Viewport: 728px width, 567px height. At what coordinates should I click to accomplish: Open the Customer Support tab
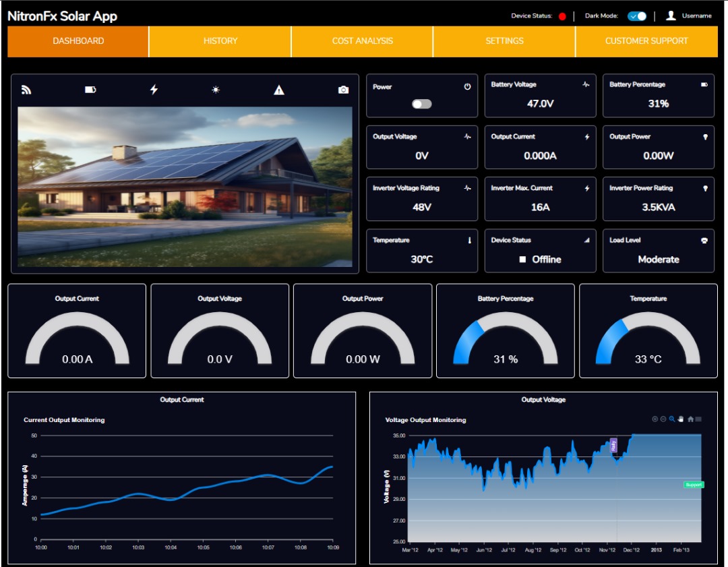[x=646, y=41]
